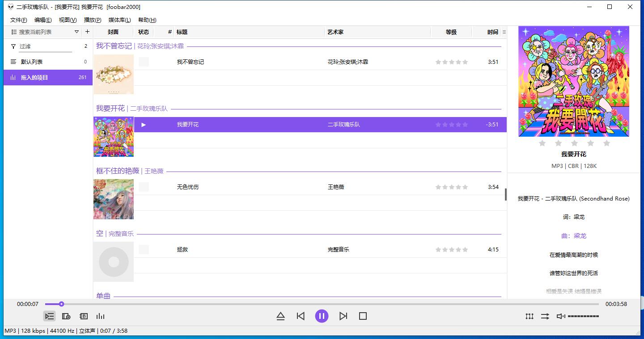Open the 帮助(H) menu
The image size is (644, 339).
(x=147, y=20)
